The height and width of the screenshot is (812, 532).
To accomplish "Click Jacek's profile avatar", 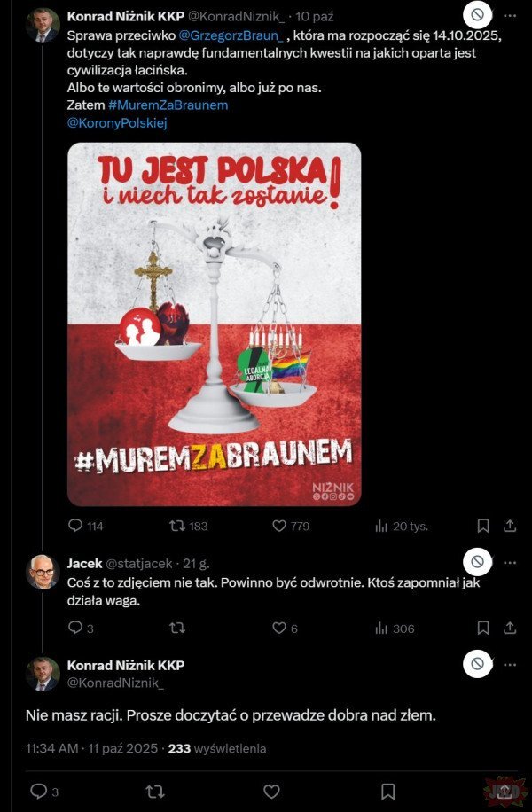I will click(43, 572).
